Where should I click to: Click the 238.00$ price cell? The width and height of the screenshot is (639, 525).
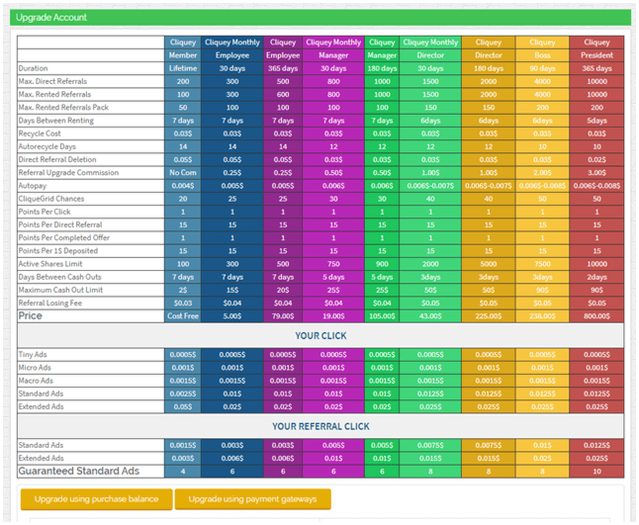[x=542, y=316]
